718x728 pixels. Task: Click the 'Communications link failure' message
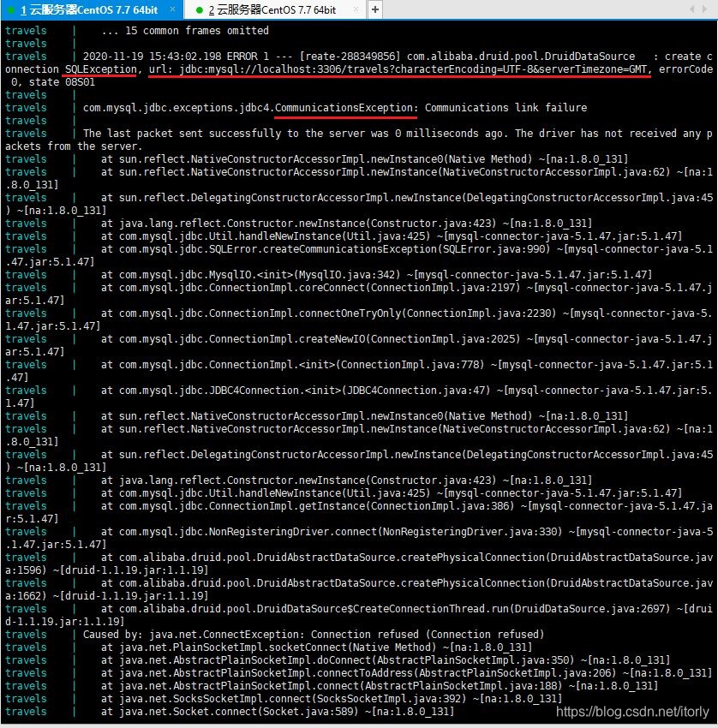(506, 108)
